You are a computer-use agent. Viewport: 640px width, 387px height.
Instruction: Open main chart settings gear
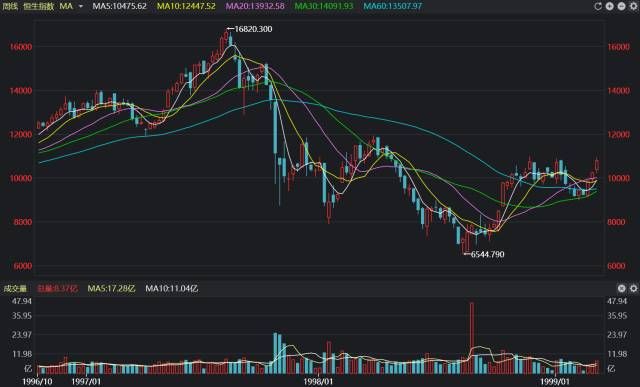click(633, 6)
